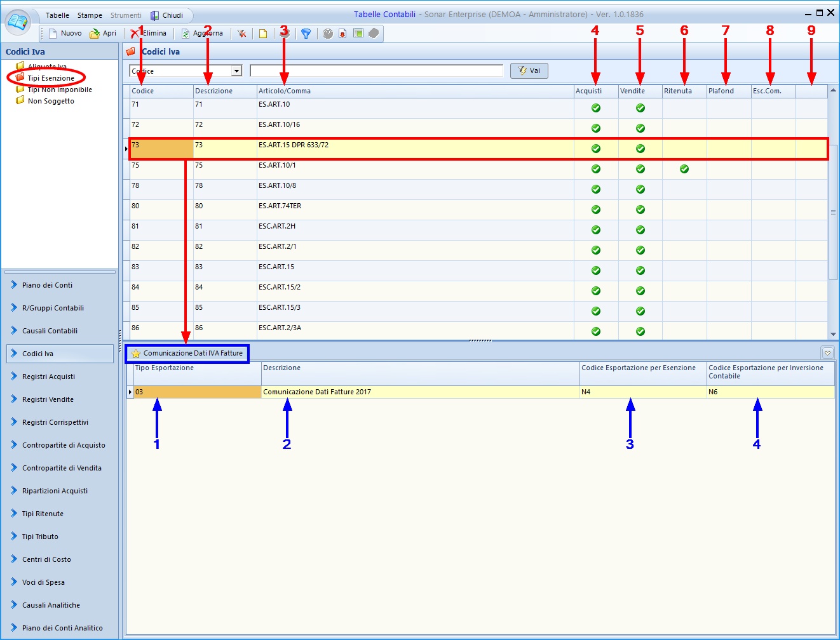Click the vertical scrollbar of the codes grid

[x=833, y=212]
